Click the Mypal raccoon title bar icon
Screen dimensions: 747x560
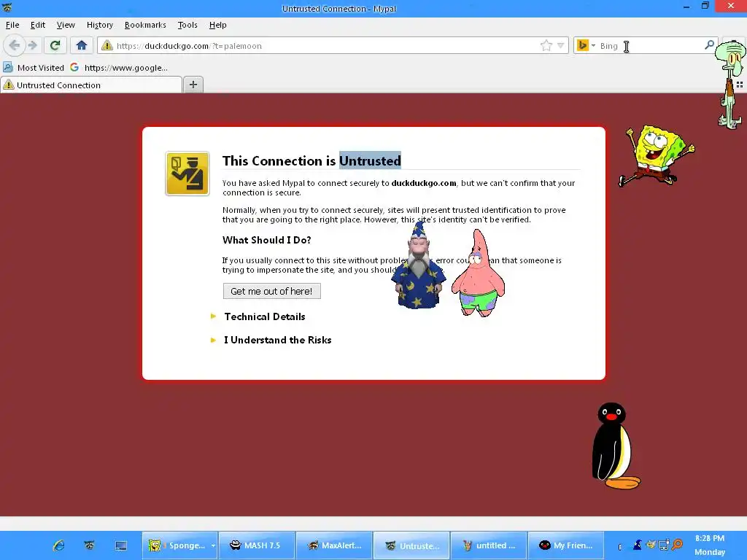(7, 7)
